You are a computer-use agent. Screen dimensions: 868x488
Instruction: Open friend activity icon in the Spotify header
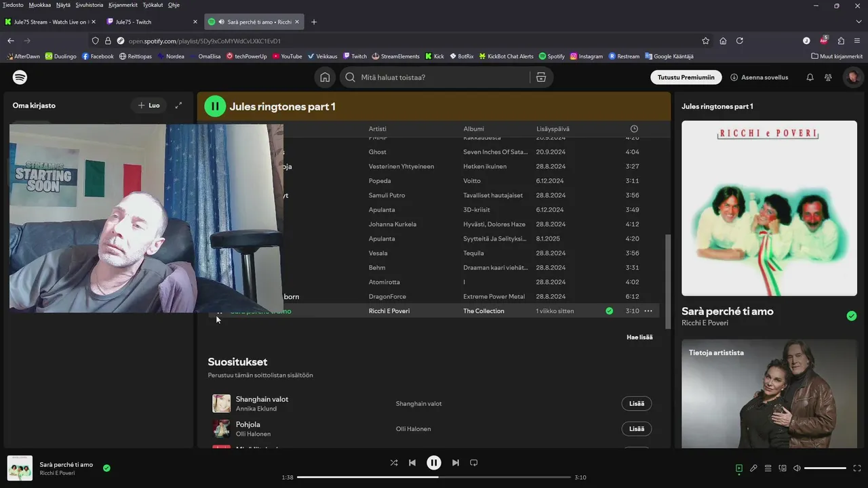(828, 77)
